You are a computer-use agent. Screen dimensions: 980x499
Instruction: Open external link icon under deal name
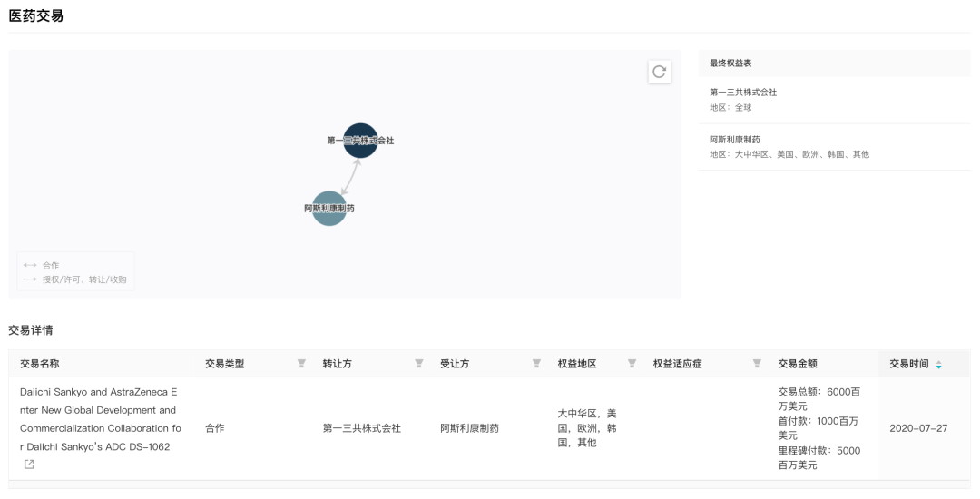(x=29, y=464)
